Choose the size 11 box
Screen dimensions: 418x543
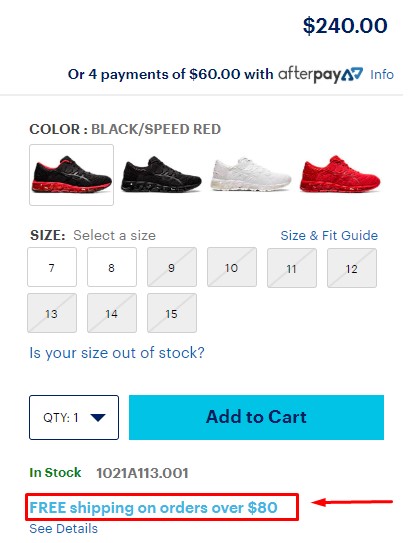click(292, 268)
